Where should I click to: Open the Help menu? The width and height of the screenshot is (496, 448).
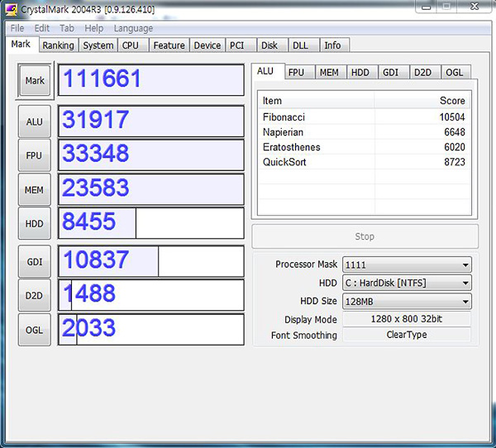[x=93, y=28]
